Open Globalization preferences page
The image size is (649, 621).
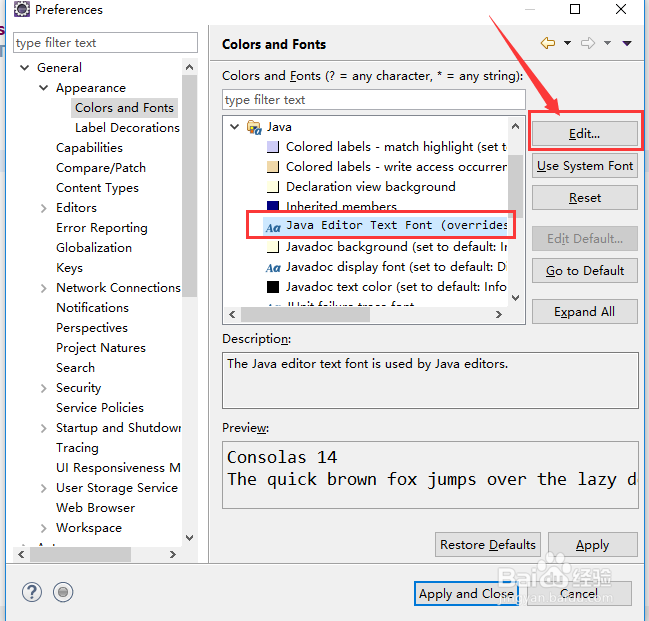pyautogui.click(x=94, y=248)
